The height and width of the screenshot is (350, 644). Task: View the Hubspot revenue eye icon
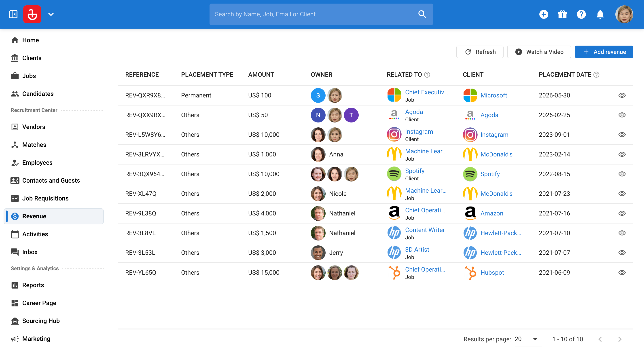(x=622, y=272)
